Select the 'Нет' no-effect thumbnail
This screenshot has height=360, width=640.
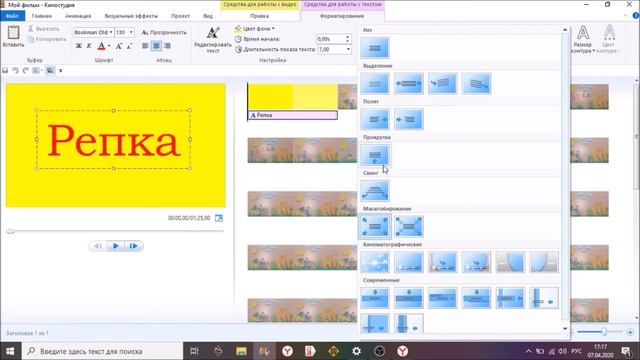[x=375, y=48]
